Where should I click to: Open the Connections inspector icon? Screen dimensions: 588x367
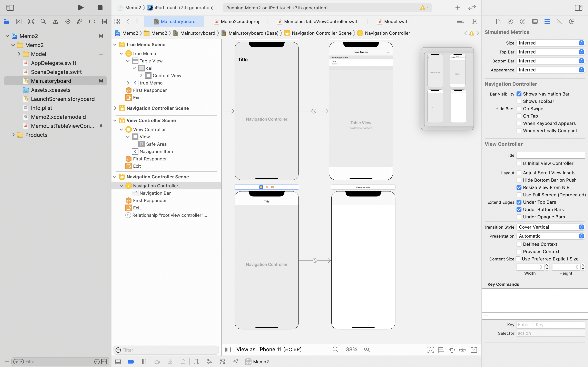(x=571, y=21)
